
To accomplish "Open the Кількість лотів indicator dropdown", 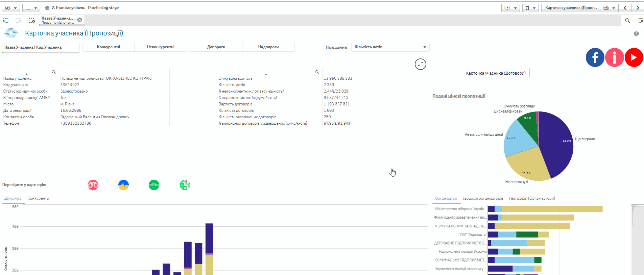I will tap(390, 47).
